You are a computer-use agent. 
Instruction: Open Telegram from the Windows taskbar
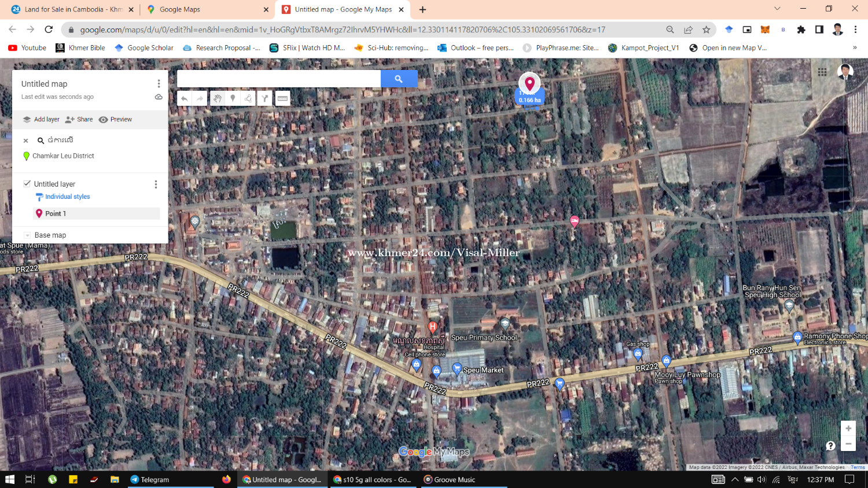150,479
